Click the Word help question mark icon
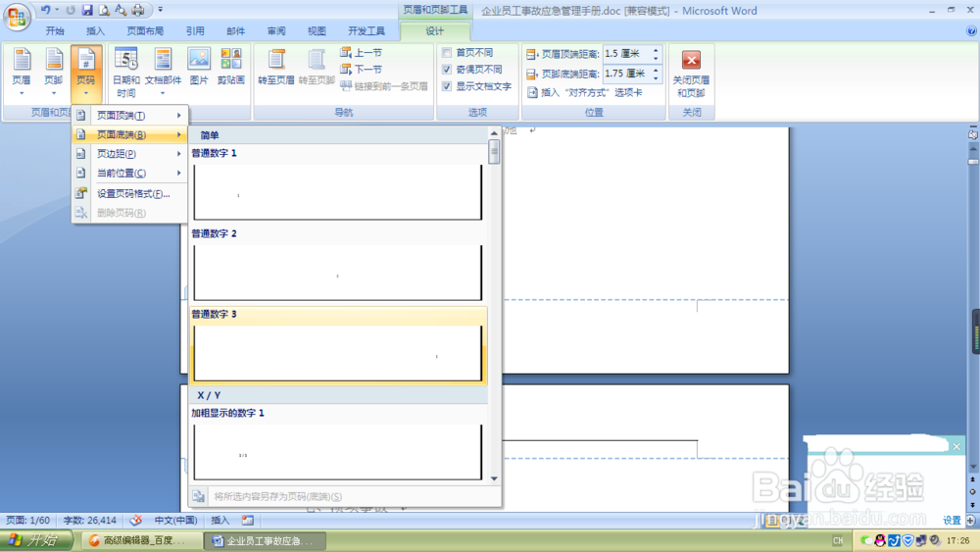 (x=971, y=30)
